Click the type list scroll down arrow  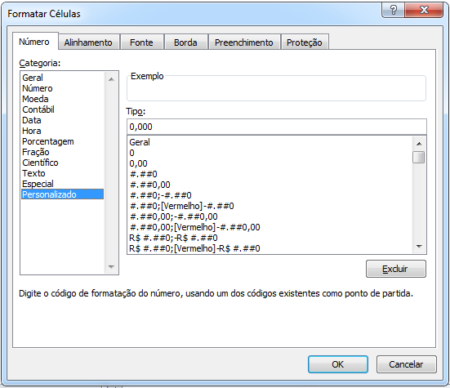(x=419, y=247)
